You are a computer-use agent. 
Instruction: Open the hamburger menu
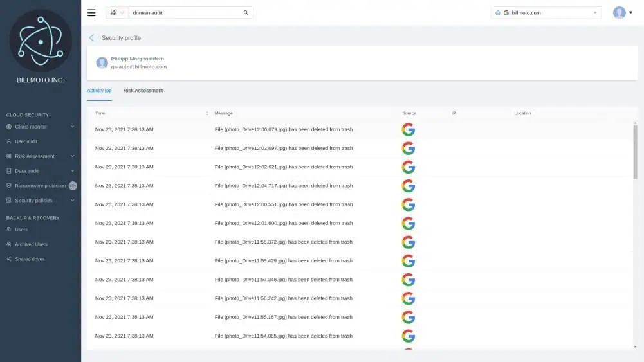point(91,13)
